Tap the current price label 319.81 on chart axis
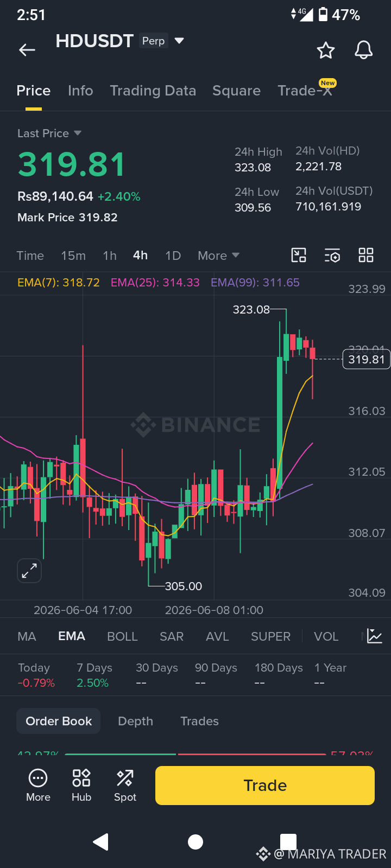Image resolution: width=391 pixels, height=868 pixels. click(x=367, y=359)
